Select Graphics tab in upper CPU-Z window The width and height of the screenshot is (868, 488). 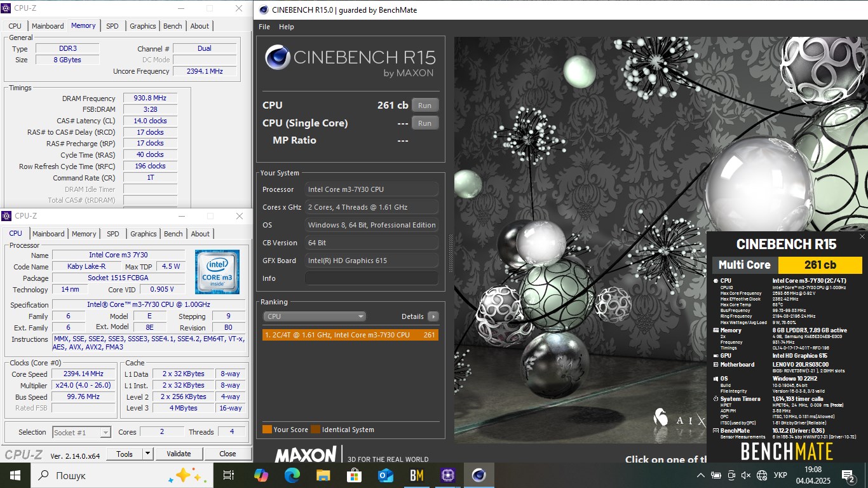[x=143, y=26]
